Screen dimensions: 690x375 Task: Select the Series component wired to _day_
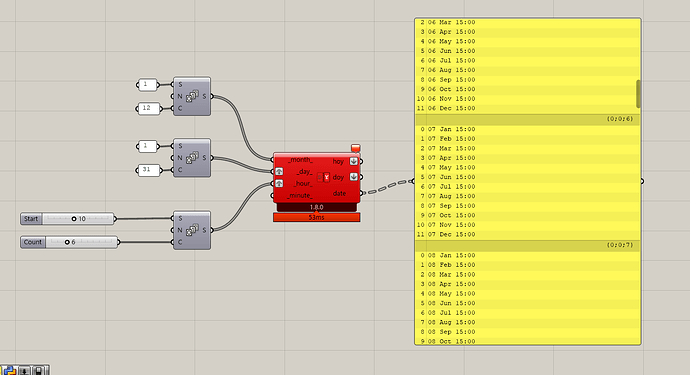(192, 158)
